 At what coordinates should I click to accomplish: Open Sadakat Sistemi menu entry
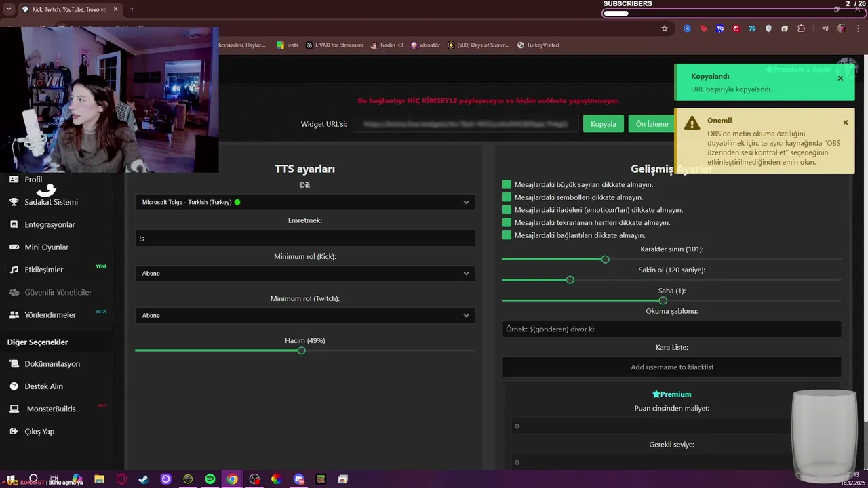(x=51, y=202)
